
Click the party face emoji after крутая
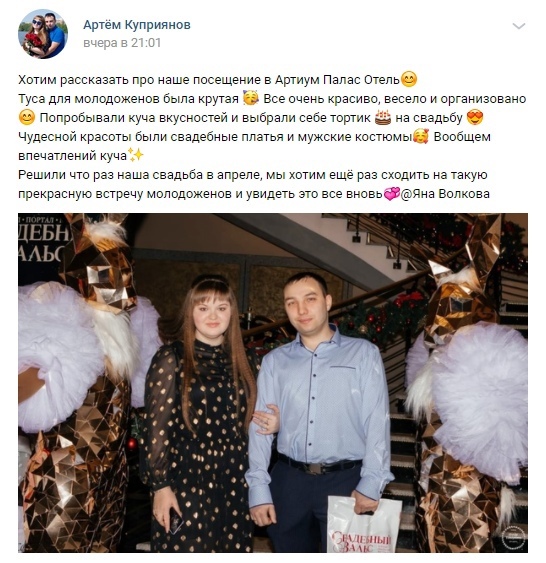click(251, 98)
